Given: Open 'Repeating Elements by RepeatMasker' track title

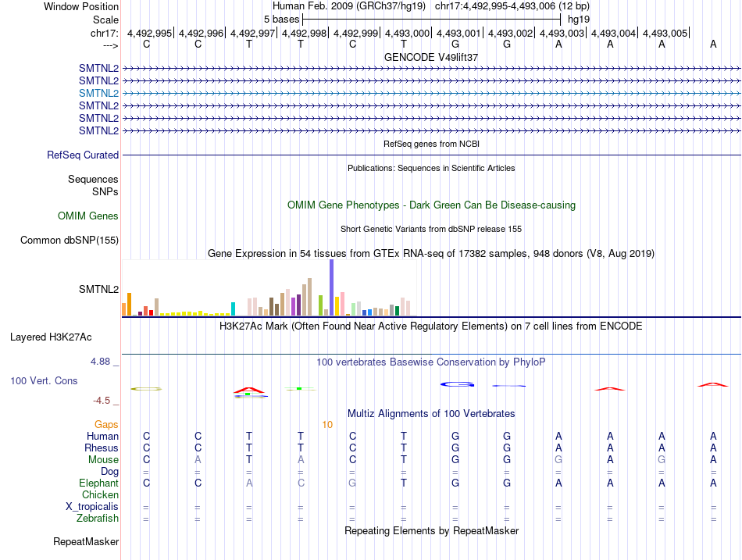Looking at the screenshot, I should [431, 530].
